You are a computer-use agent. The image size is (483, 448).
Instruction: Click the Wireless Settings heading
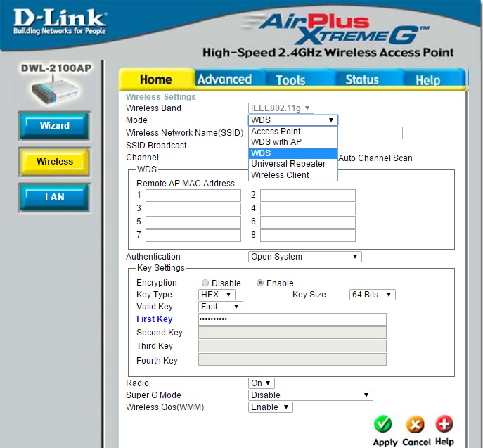161,97
